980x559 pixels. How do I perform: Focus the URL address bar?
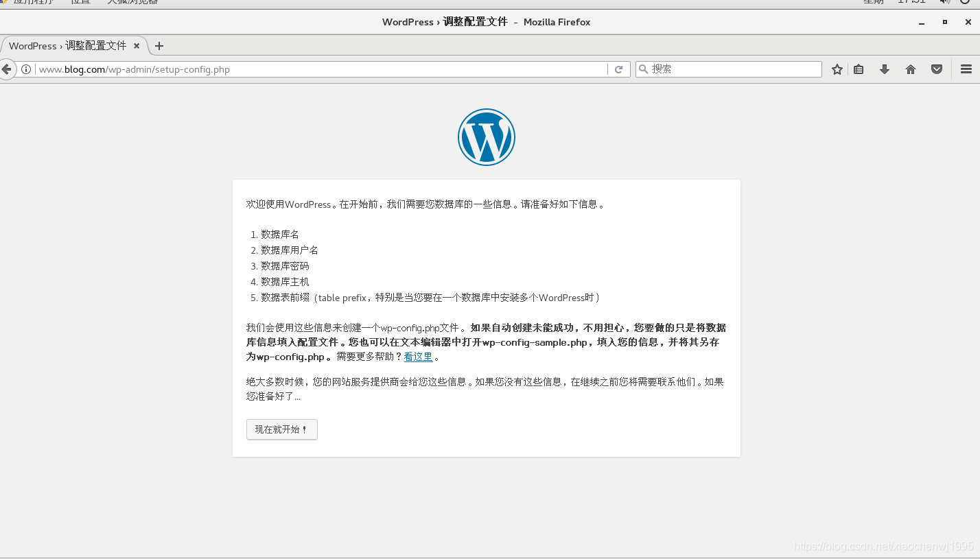pyautogui.click(x=323, y=69)
